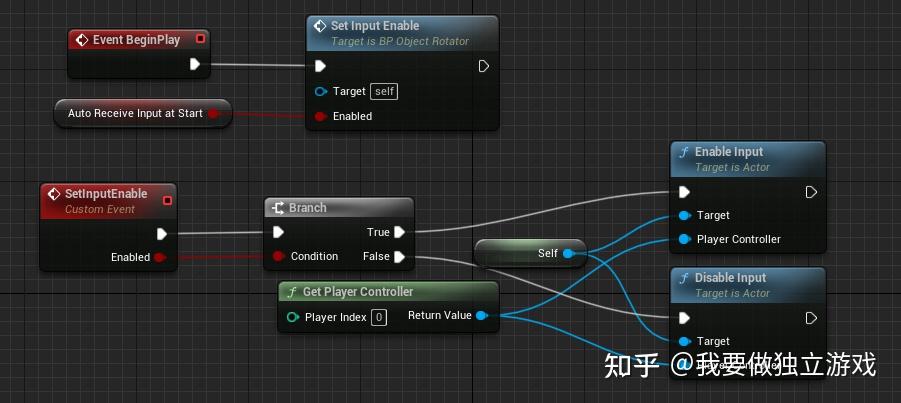Click the Auto Receive Input at Start boolean pin
901x403 pixels.
coord(213,113)
